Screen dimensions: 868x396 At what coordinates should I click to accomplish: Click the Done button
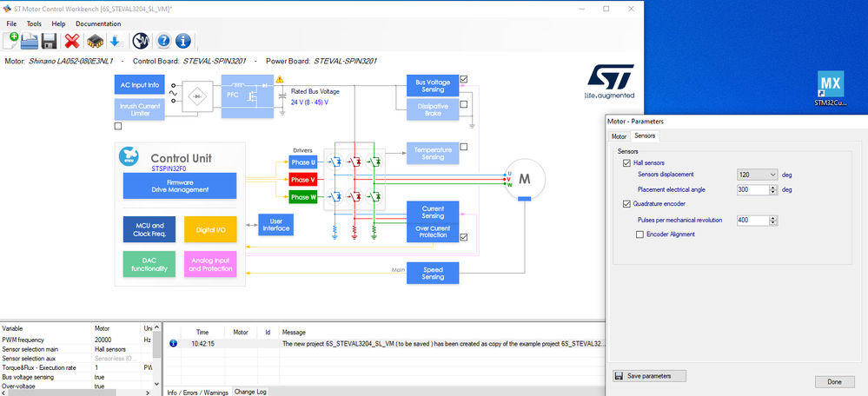click(x=833, y=381)
